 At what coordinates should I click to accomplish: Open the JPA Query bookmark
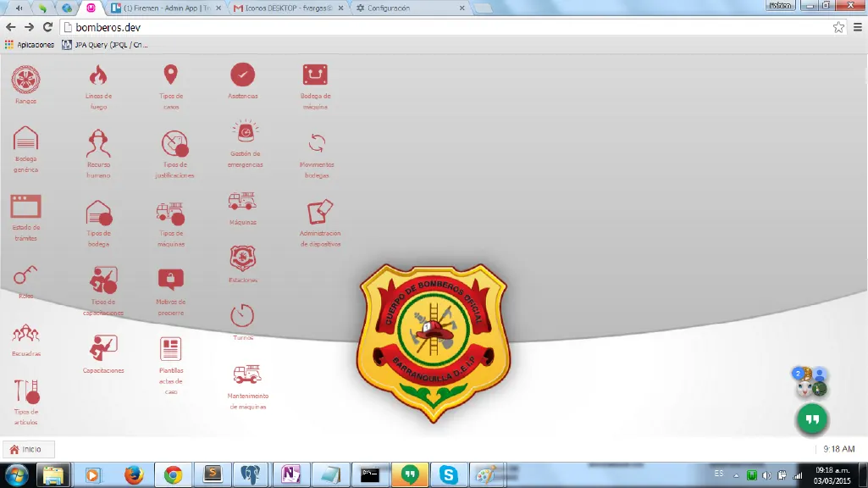pyautogui.click(x=105, y=45)
